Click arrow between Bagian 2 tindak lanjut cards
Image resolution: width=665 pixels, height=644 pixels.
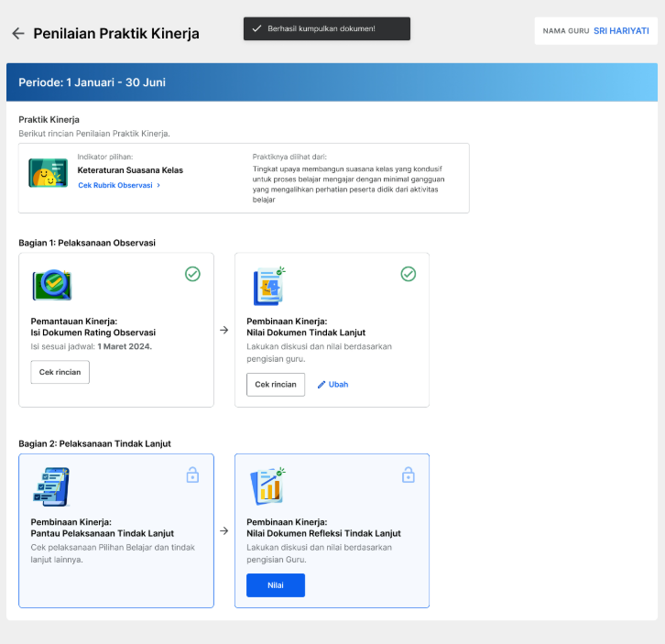223,530
